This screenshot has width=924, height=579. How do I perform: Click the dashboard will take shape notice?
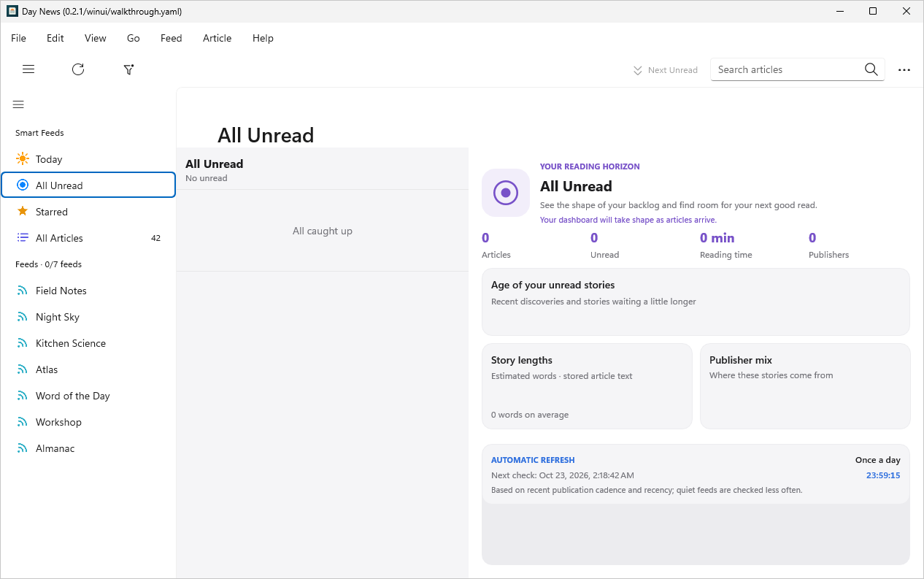(628, 220)
